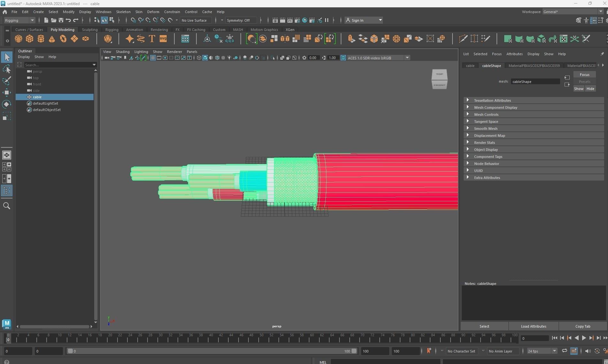Viewport: 608px width, 364px height.
Task: Click the SVG import shelf icon
Action: coord(163,39)
